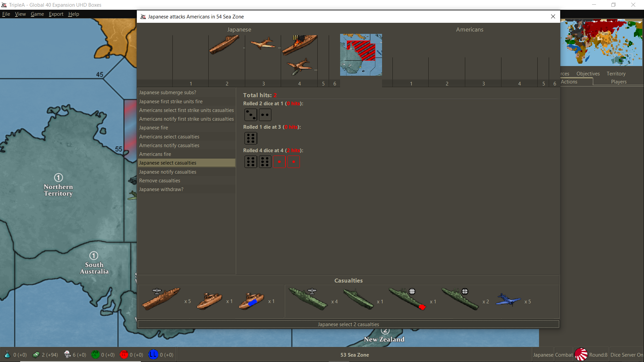Select the damaged Japanese battleship in column 4

click(300, 45)
